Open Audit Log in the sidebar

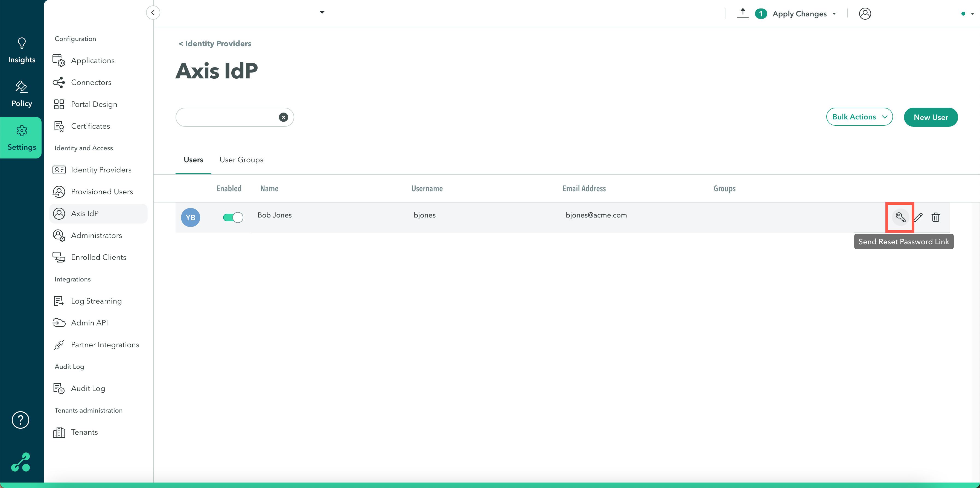click(88, 388)
